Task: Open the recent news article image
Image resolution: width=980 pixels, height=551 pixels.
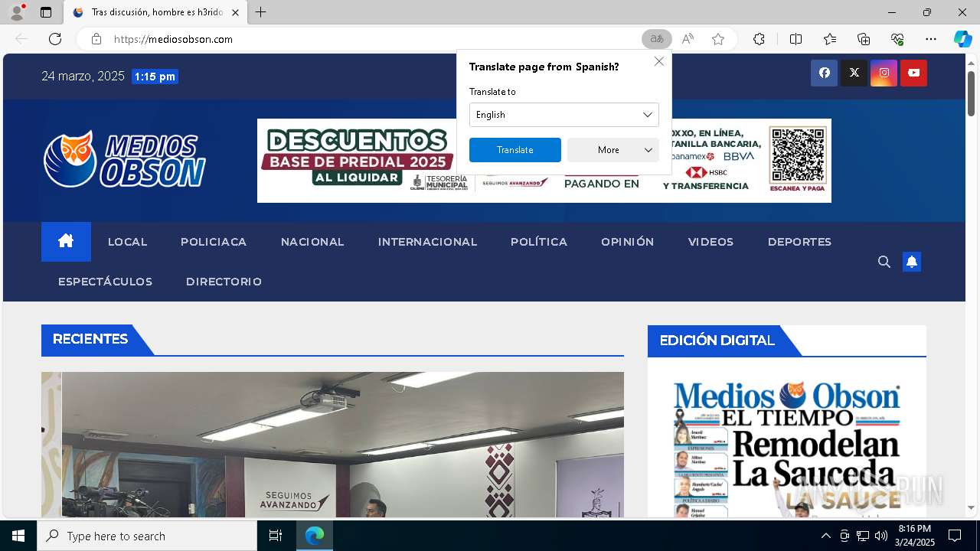Action: (x=332, y=445)
